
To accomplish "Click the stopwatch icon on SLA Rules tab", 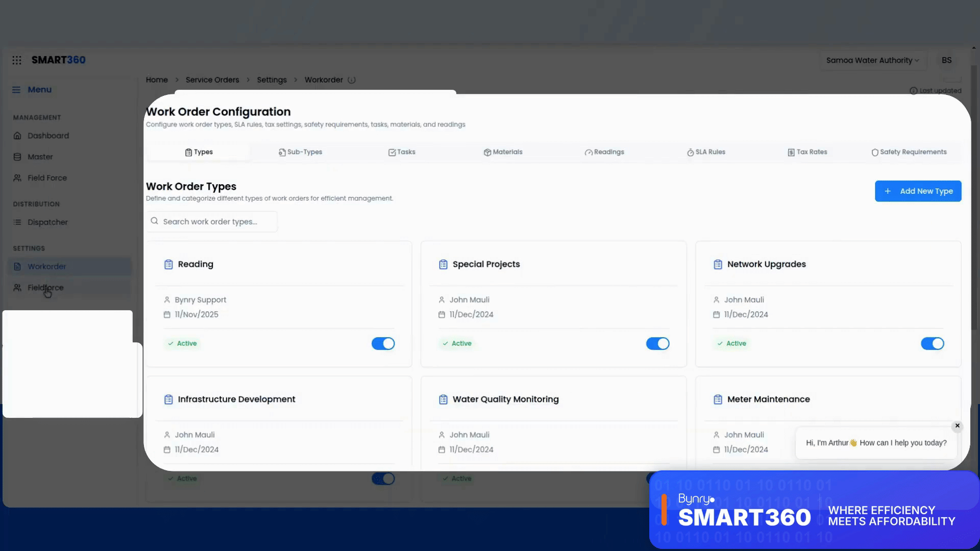I will click(690, 153).
